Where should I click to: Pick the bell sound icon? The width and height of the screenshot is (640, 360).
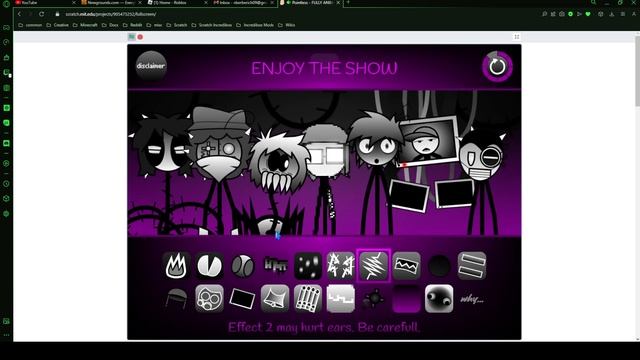(276, 299)
